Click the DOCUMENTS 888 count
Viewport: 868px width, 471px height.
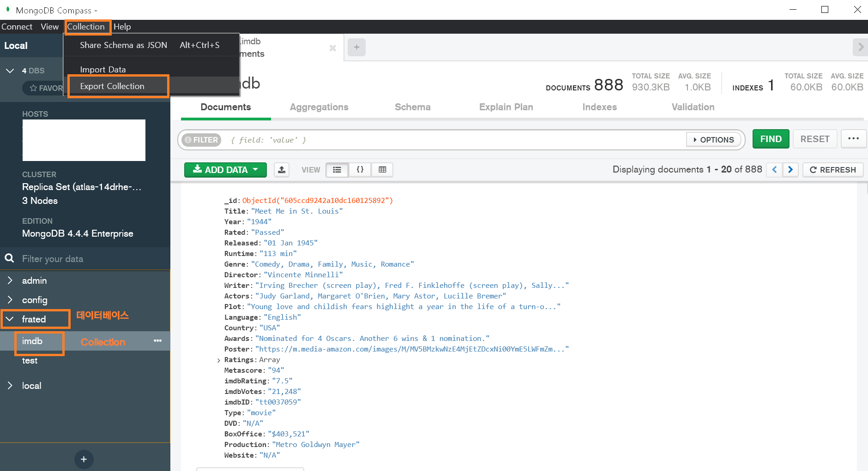[x=584, y=85]
